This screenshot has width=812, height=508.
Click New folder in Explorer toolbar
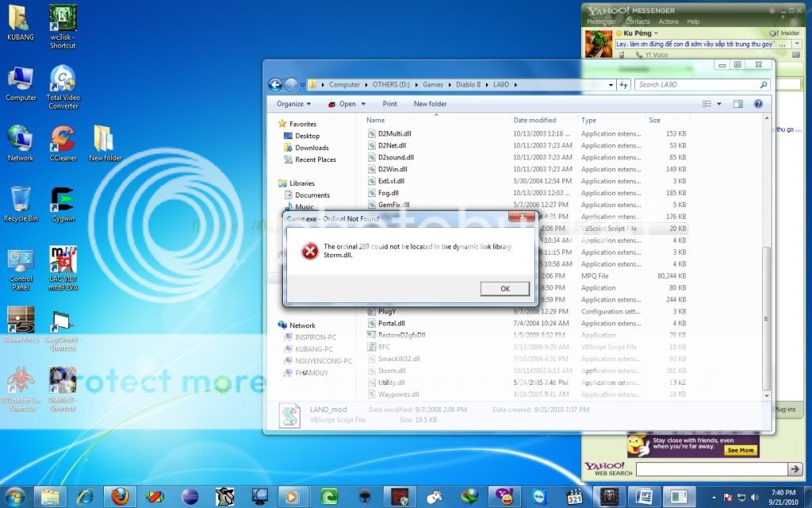click(x=430, y=104)
